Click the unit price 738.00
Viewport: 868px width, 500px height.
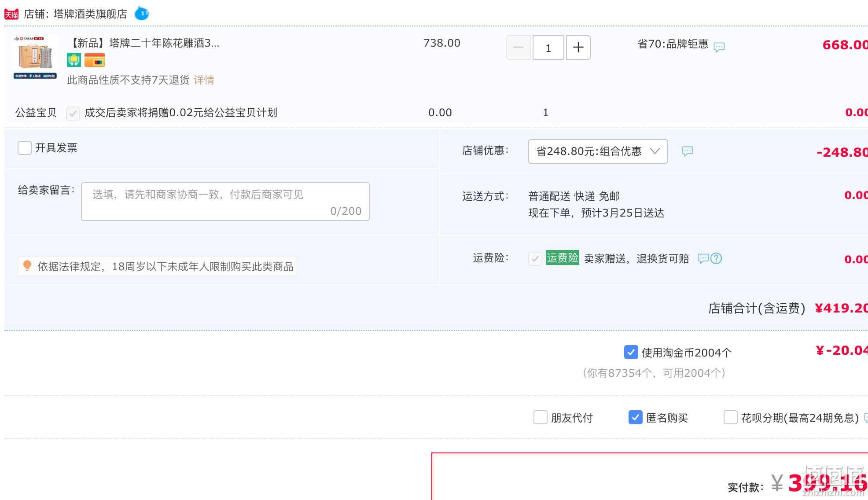tap(442, 43)
